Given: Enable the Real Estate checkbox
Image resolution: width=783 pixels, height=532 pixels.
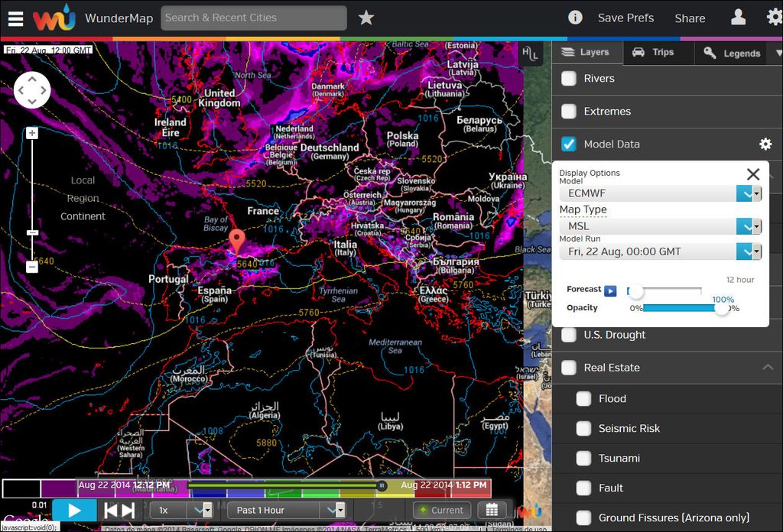Looking at the screenshot, I should click(x=569, y=368).
